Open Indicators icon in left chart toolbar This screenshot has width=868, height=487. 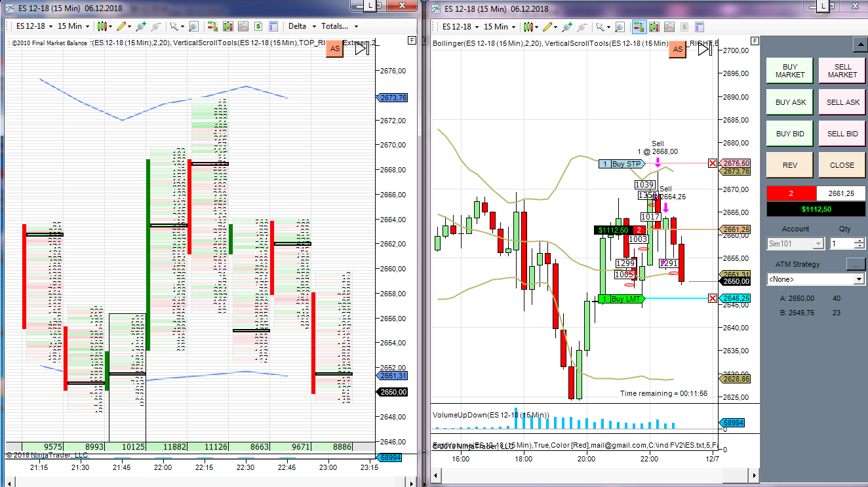(x=228, y=26)
